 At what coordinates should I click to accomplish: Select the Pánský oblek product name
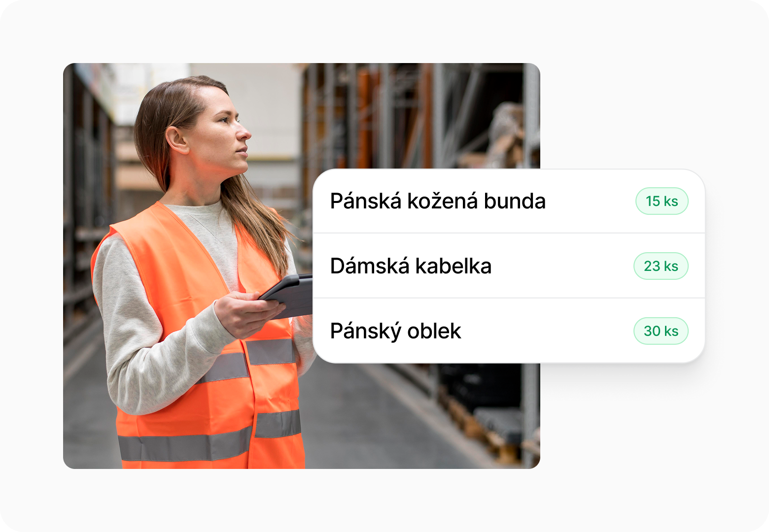pos(395,331)
